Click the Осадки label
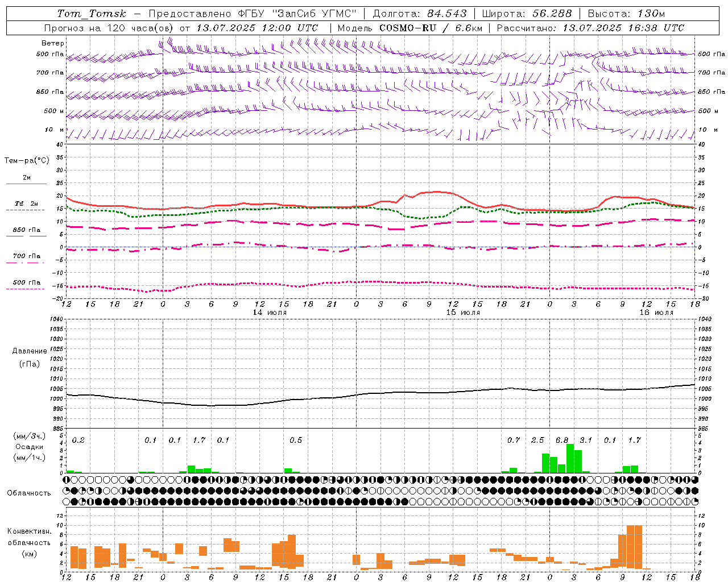This screenshot has width=728, height=582. (30, 447)
